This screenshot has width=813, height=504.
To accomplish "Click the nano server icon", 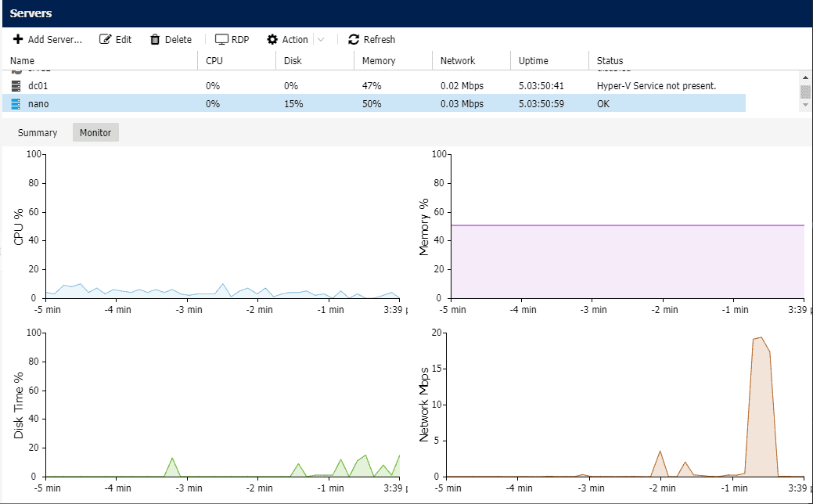I will 16,103.
